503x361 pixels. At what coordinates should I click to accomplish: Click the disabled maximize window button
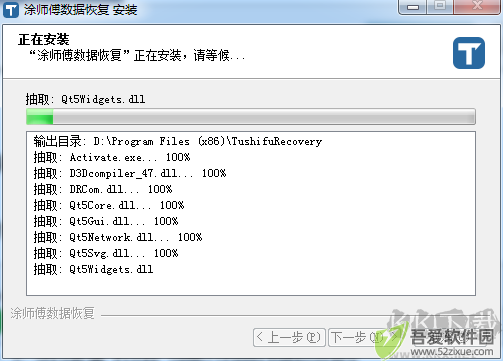440,7
